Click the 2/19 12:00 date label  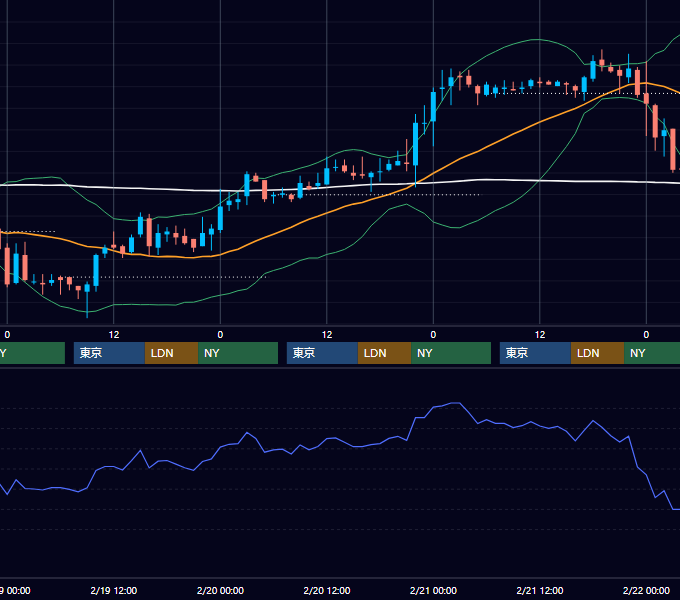click(x=114, y=590)
